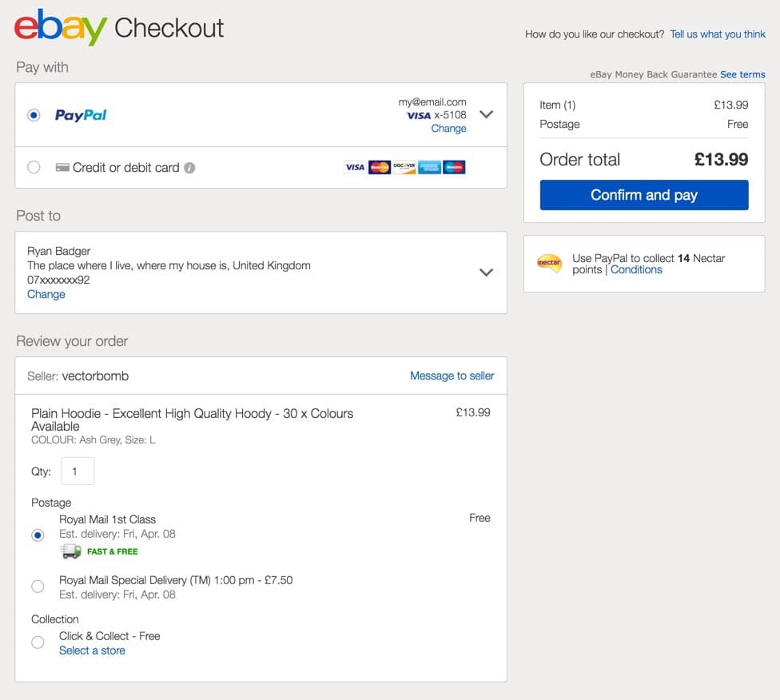Screen dimensions: 780x700
Task: Expand the PayPal payment details chevron
Action: 486,114
